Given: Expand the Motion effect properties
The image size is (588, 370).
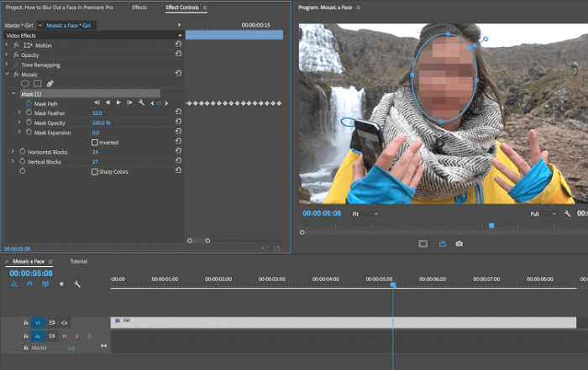Looking at the screenshot, I should 7,45.
